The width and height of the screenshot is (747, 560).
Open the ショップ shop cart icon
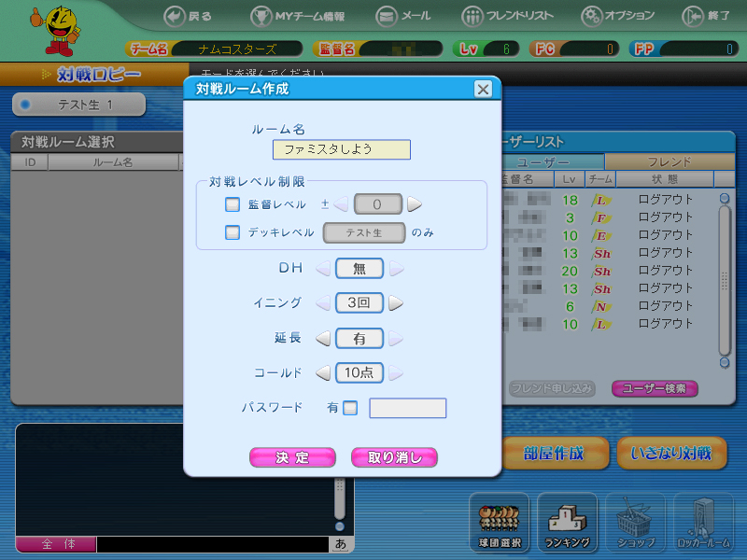[x=635, y=521]
